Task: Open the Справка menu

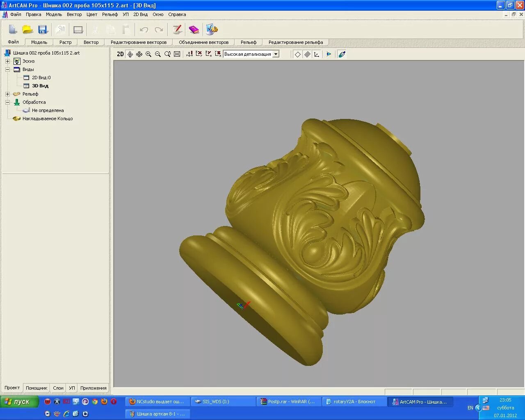Action: tap(177, 14)
